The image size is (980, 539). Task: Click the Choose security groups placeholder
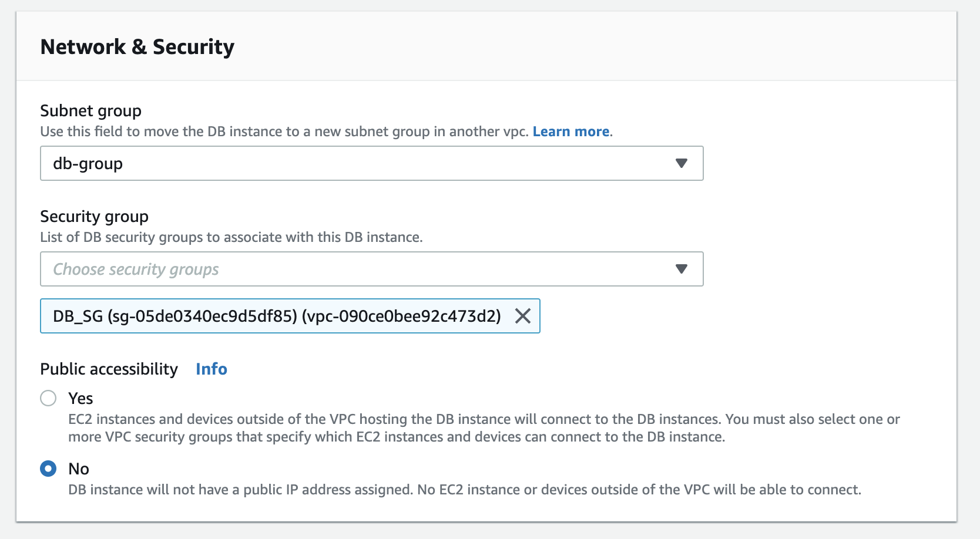(136, 269)
